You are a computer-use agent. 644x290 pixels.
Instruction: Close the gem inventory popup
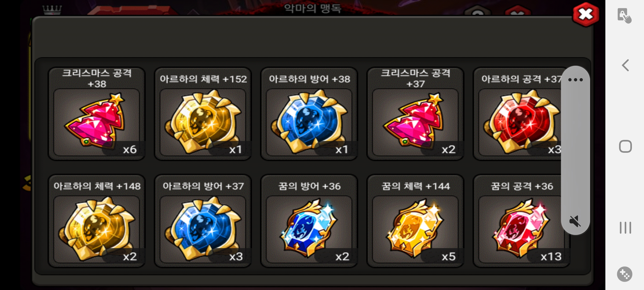click(586, 15)
